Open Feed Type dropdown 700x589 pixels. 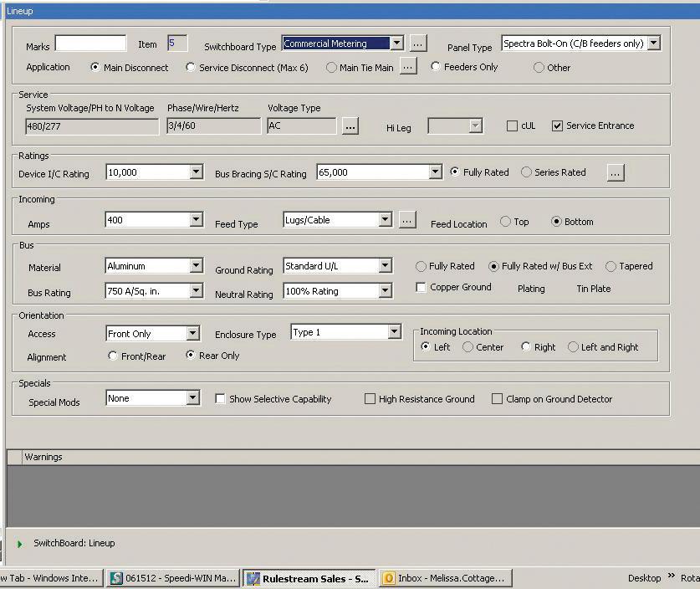click(386, 220)
